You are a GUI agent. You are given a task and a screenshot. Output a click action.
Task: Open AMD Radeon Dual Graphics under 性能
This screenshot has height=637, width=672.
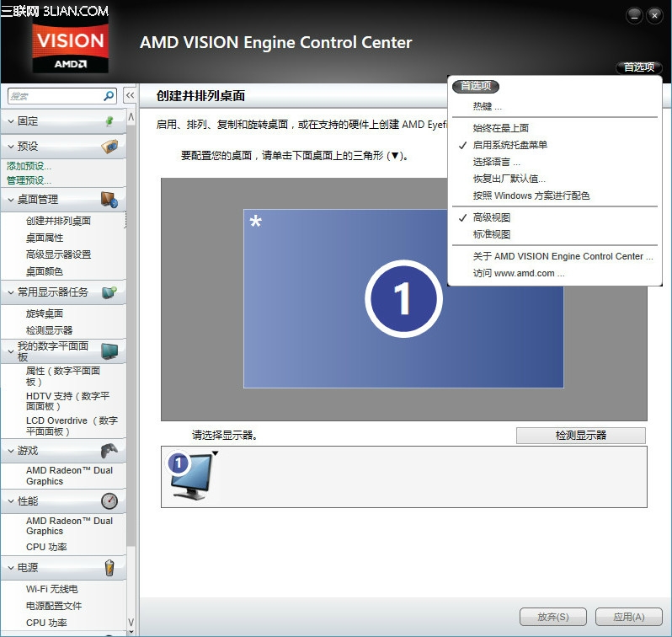point(69,526)
